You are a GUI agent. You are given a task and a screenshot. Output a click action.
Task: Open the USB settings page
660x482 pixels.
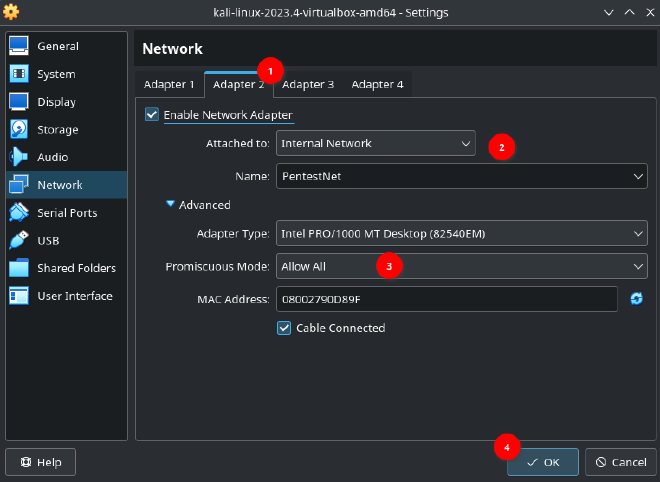pyautogui.click(x=67, y=240)
